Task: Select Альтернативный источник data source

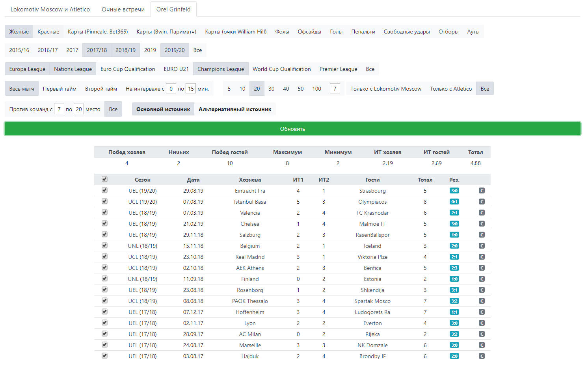Action: [x=235, y=109]
